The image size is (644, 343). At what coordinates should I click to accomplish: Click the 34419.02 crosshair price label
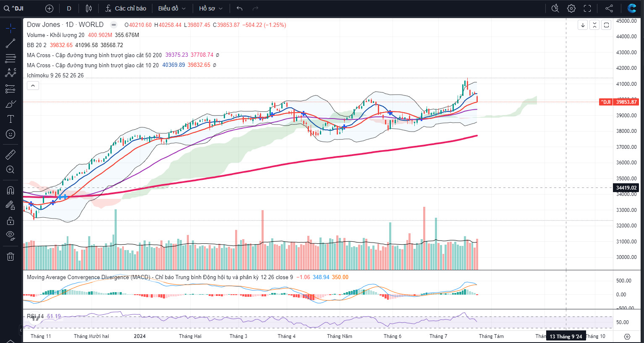click(x=626, y=188)
